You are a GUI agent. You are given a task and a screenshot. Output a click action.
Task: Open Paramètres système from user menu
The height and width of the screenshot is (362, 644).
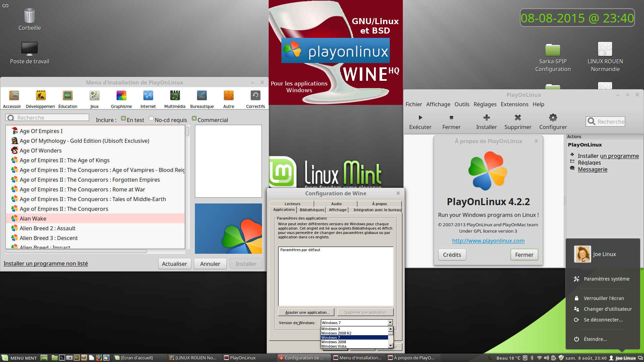click(x=601, y=279)
